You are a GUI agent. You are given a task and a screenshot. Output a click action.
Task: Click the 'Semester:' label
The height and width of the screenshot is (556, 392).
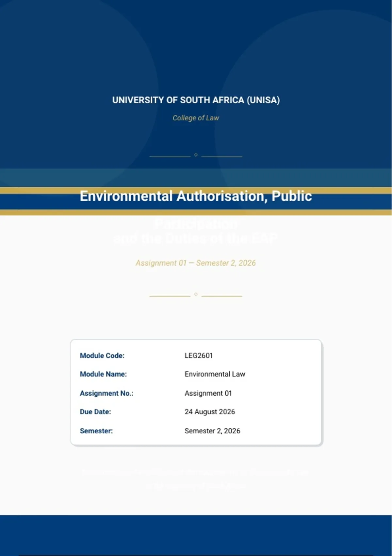96,431
